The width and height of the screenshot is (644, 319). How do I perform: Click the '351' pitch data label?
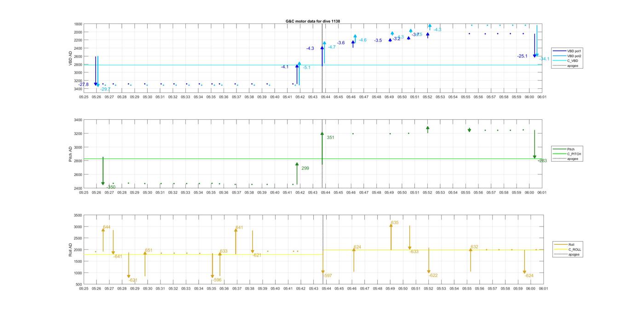[330, 138]
